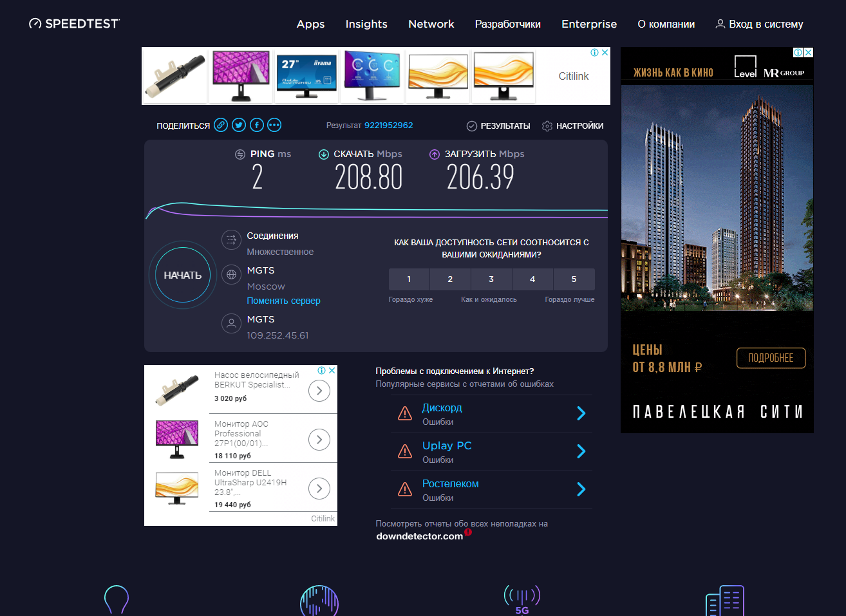
Task: Close the small Citilink product ad
Action: click(x=332, y=370)
